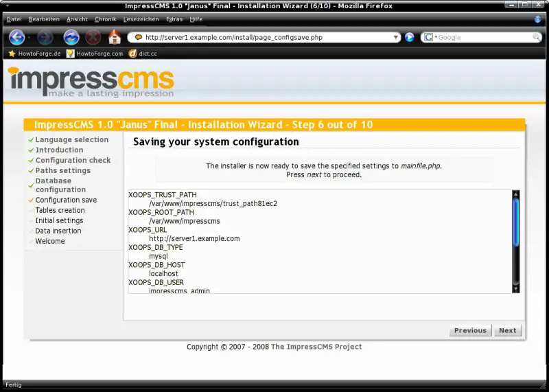Viewport: 549px width, 392px height.
Task: Click the /var/www/impresscms/trust_path81ec2 value
Action: (x=213, y=203)
